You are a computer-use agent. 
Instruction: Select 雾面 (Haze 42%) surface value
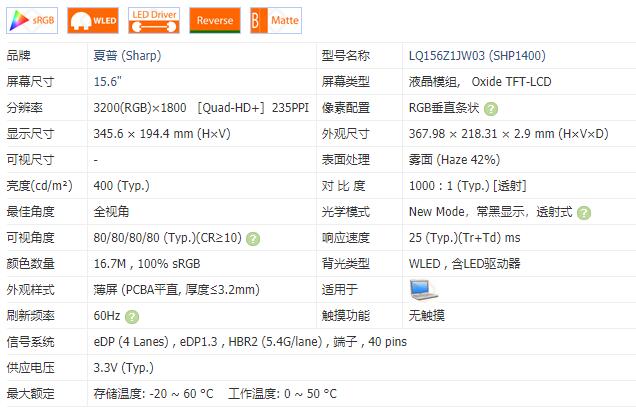(454, 159)
